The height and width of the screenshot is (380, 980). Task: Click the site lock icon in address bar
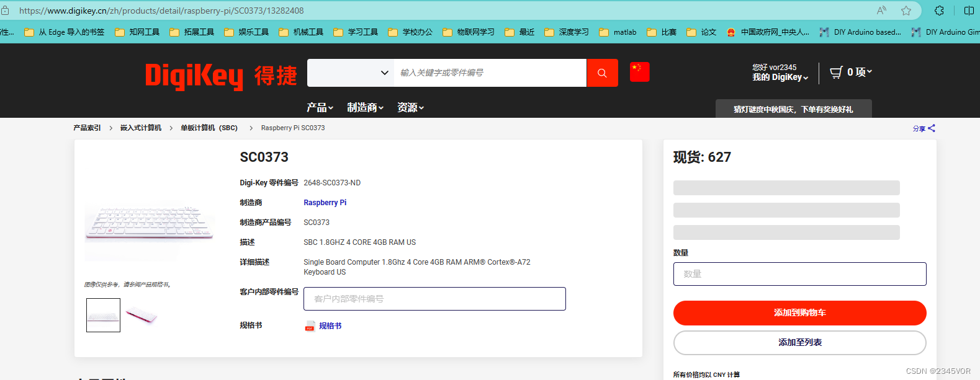5,11
